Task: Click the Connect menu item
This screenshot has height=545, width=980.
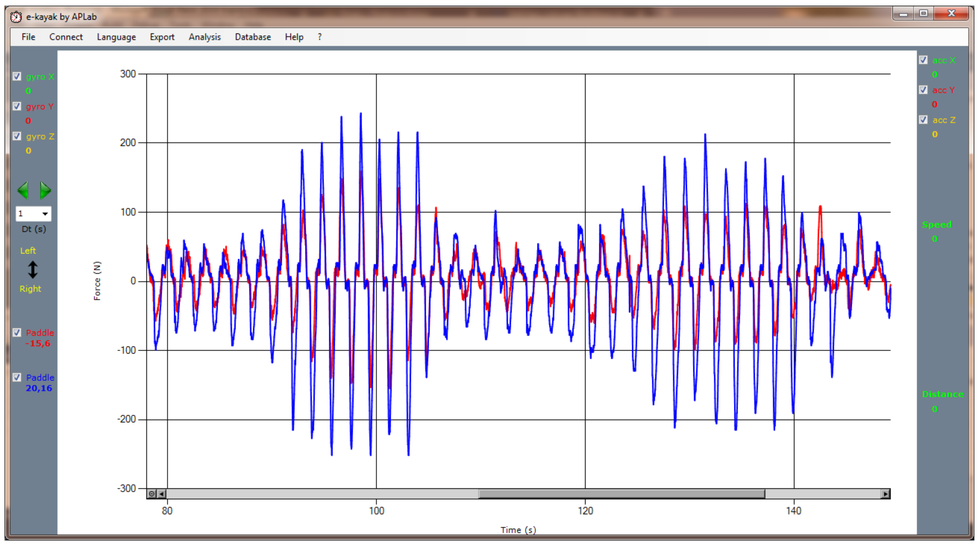Action: 66,37
